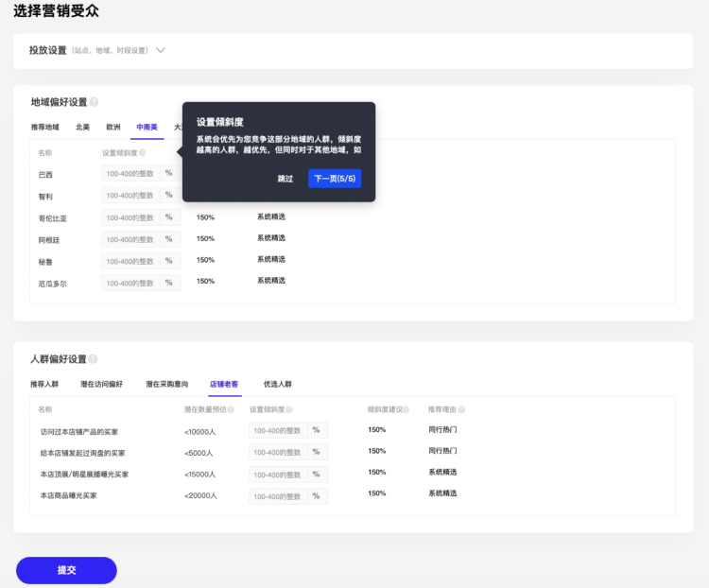Click help icon beside 地域偏好设置 heading
This screenshot has width=709, height=588.
click(x=94, y=102)
